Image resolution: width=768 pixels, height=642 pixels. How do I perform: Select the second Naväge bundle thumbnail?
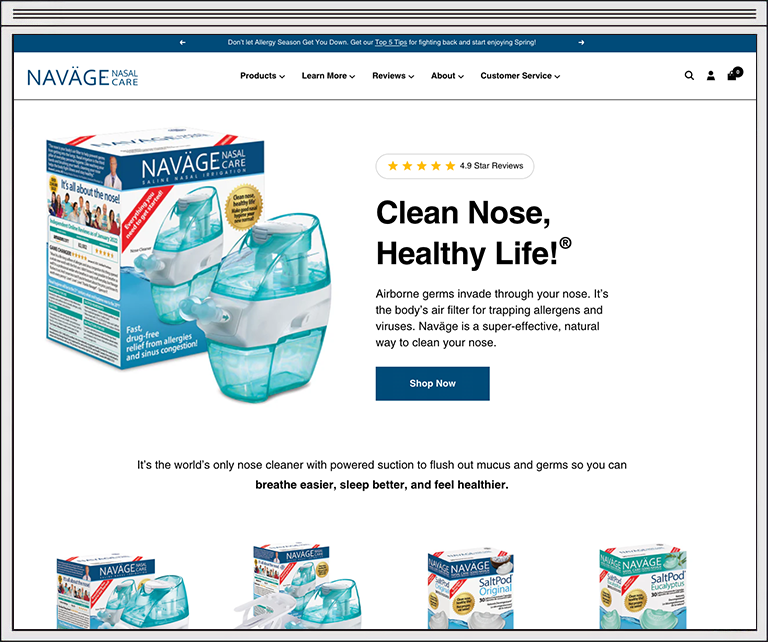(x=298, y=586)
